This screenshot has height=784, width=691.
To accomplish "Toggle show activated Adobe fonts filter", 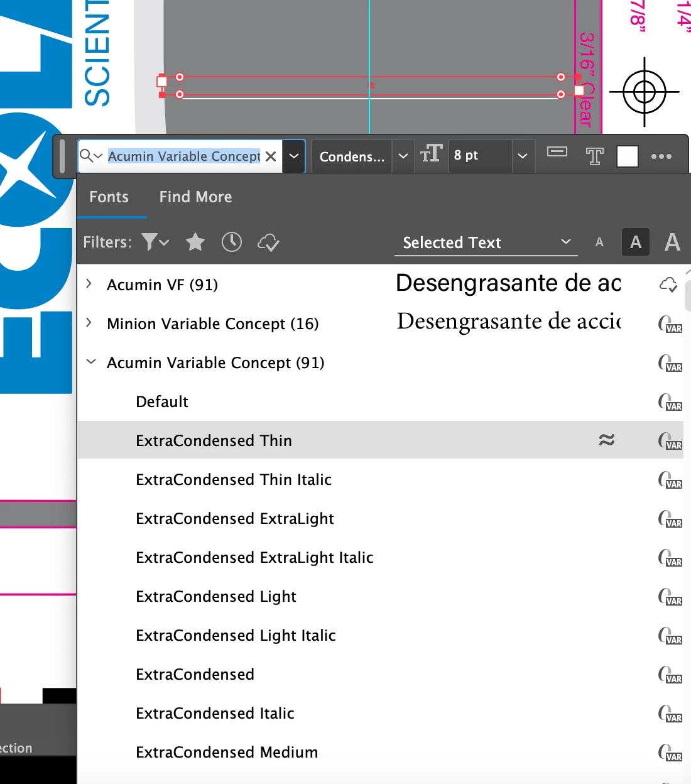I will (268, 242).
